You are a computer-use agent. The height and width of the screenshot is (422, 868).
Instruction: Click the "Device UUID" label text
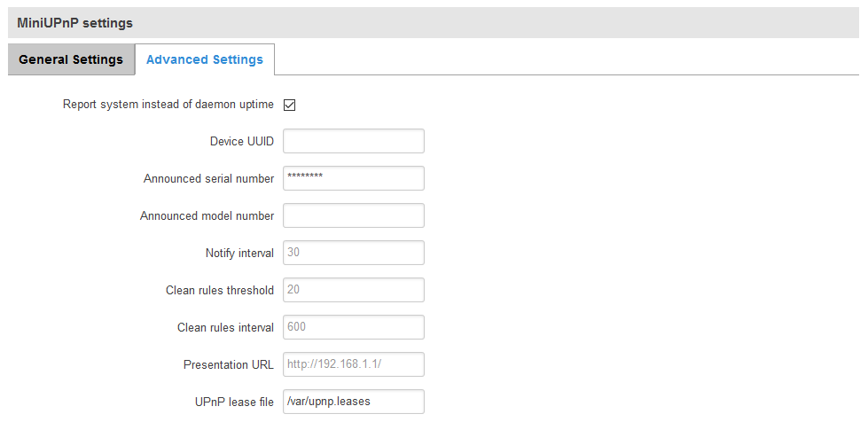click(x=242, y=142)
